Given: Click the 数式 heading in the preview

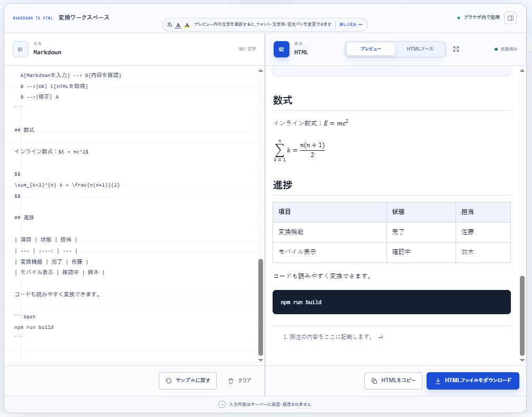Looking at the screenshot, I should (283, 101).
